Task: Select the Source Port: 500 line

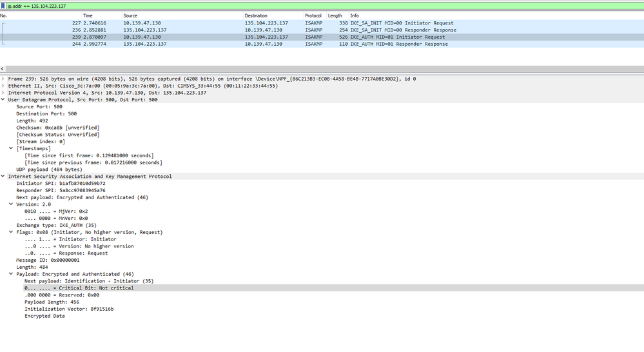Action: point(39,106)
